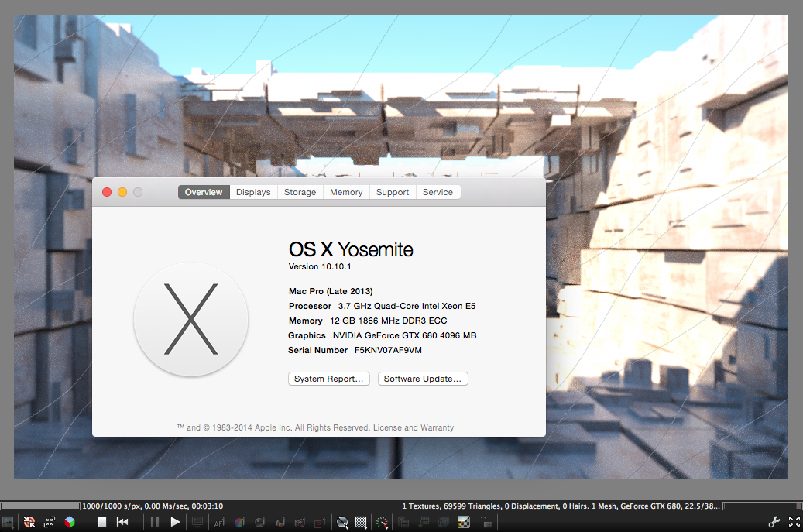Click the Version 10.10.1 text

(x=320, y=266)
